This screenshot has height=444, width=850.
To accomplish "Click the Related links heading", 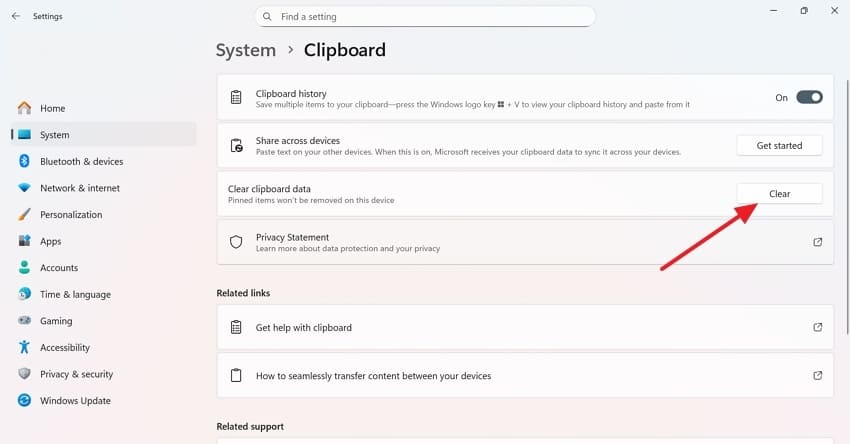I will 243,293.
